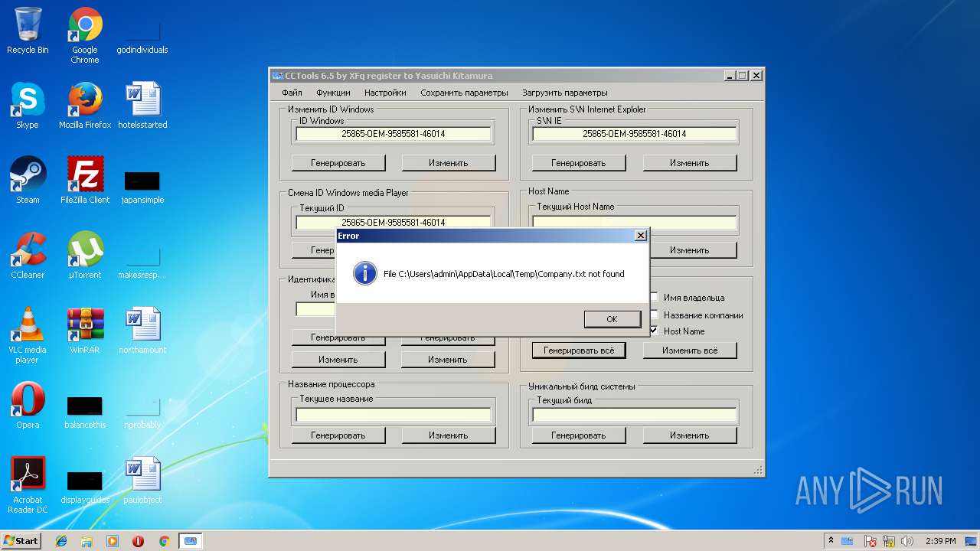
Task: Open Acrobat Reader DC shortcut
Action: point(28,485)
